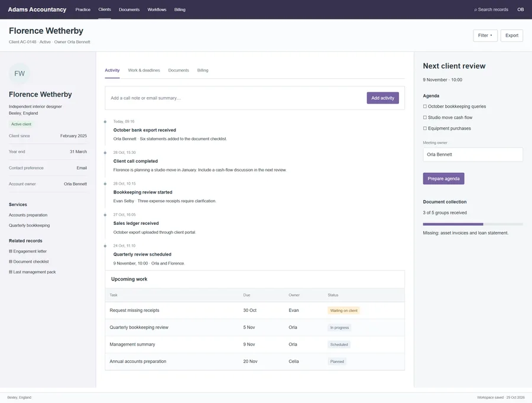Click timeline dot for 24 Oct, 11:10
This screenshot has width=532, height=403.
pos(105,246)
